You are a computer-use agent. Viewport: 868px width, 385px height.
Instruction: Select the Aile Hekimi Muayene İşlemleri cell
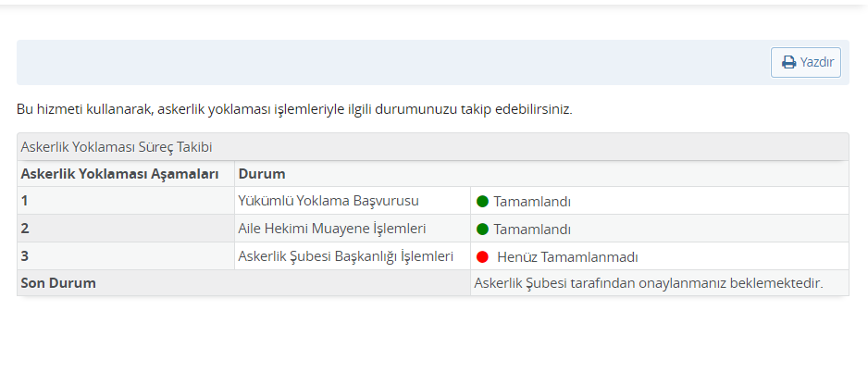tap(353, 229)
